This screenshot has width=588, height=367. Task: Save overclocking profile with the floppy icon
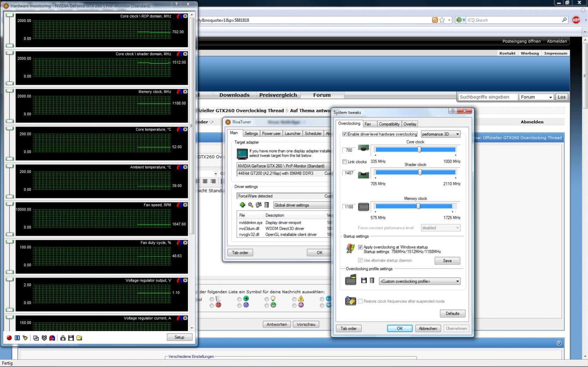click(x=364, y=281)
